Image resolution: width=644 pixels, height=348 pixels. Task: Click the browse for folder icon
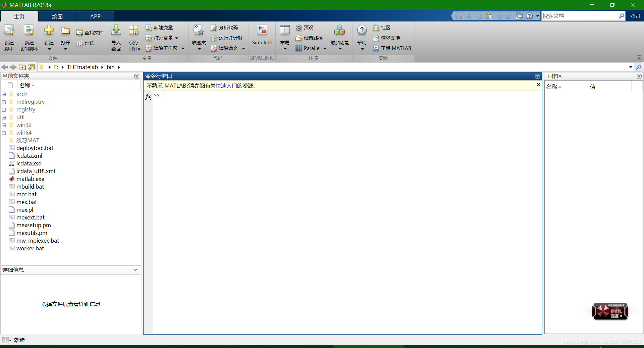point(32,67)
